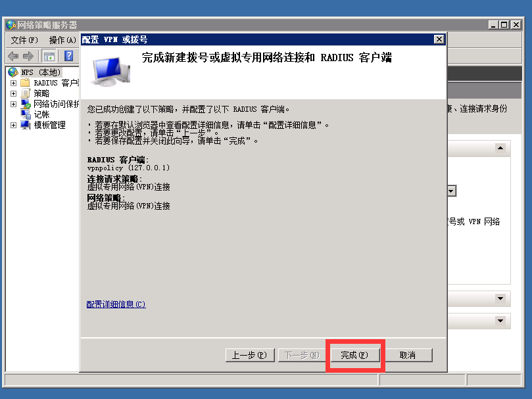Select the NPS (本地) globe icon
The height and width of the screenshot is (399, 532).
point(13,72)
